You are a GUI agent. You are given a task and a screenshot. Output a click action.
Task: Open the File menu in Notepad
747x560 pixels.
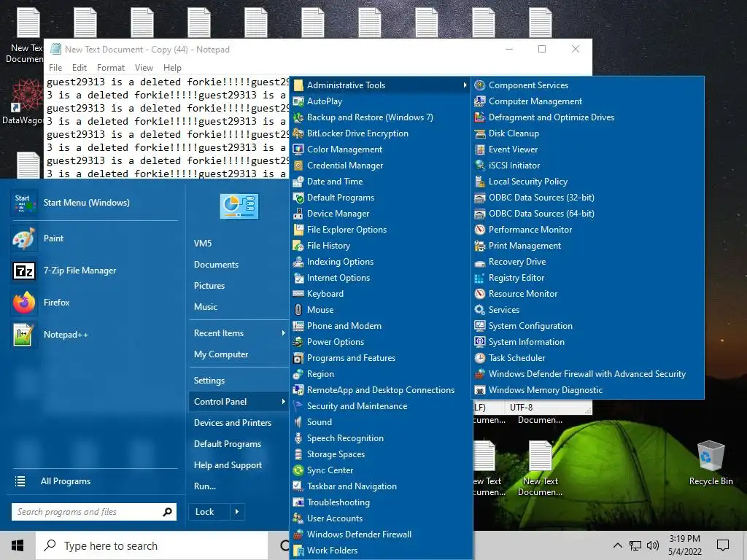[x=55, y=68]
